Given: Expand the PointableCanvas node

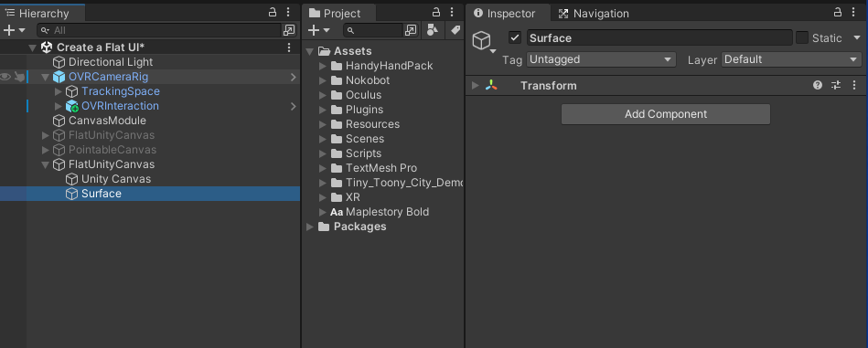Looking at the screenshot, I should tap(46, 150).
